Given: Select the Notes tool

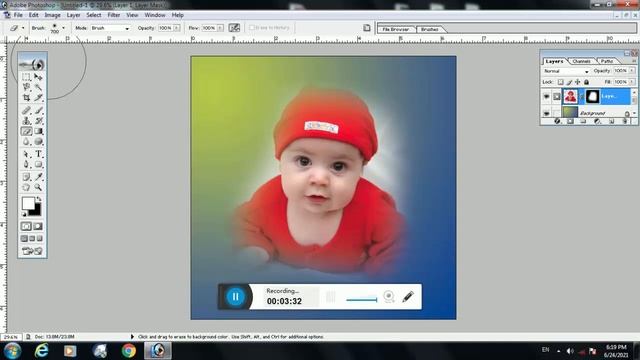Looking at the screenshot, I should click(27, 177).
